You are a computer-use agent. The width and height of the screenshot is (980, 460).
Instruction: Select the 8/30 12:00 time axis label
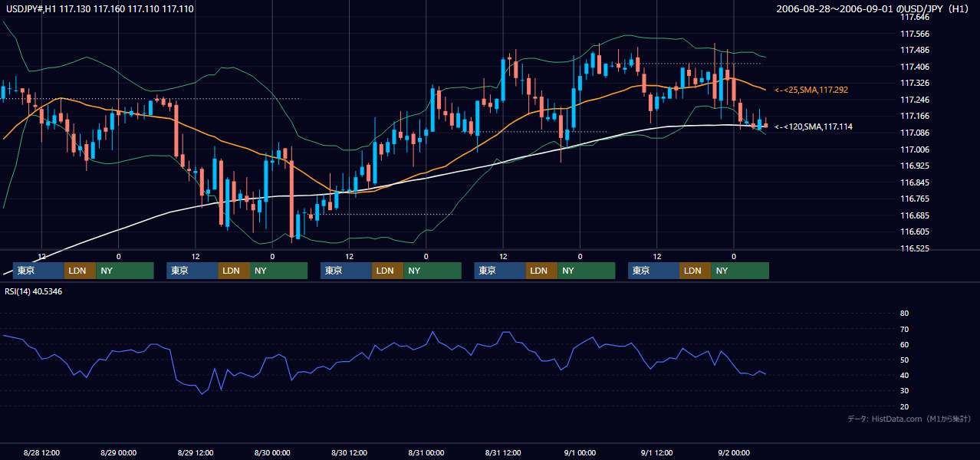click(349, 452)
